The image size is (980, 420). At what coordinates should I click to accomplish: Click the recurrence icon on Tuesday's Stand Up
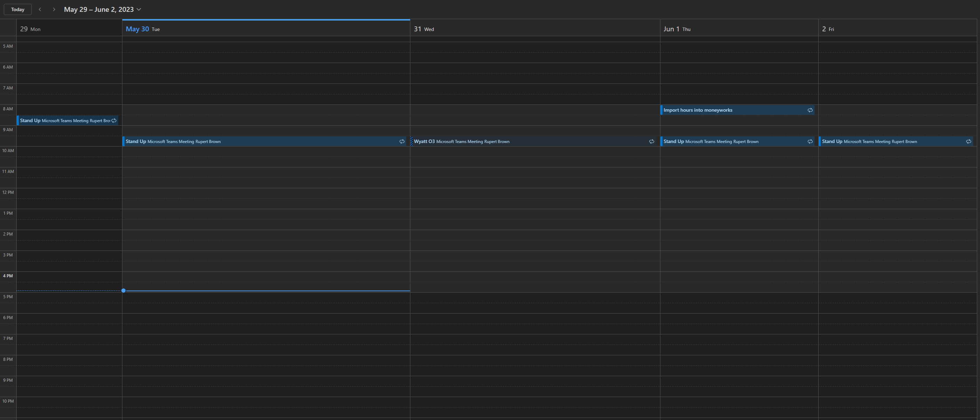pyautogui.click(x=402, y=141)
